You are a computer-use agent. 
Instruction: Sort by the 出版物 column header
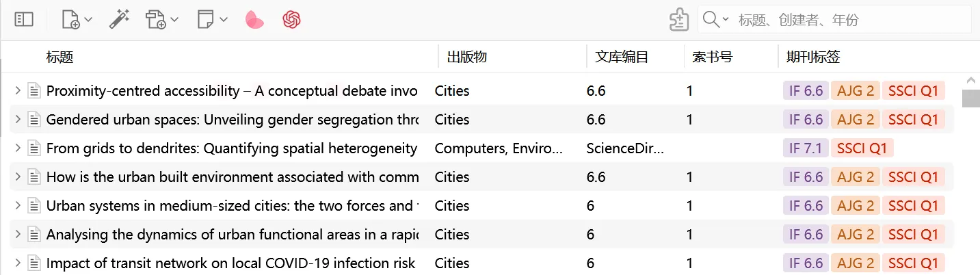[x=467, y=57]
